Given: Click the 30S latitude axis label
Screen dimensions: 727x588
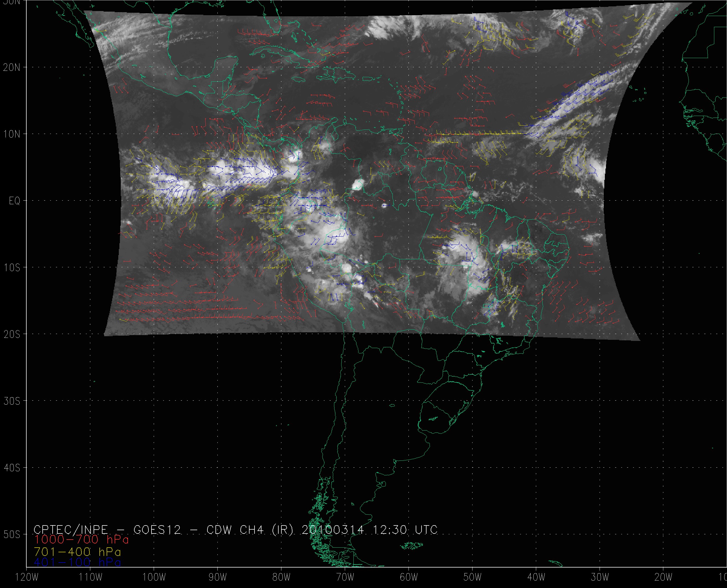Looking at the screenshot, I should 12,401.
